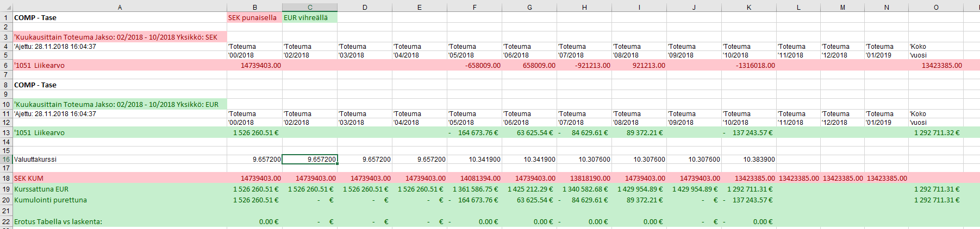The width and height of the screenshot is (980, 229).
Task: Click the cell showing 1 292 711.32 €
Action: click(x=937, y=133)
